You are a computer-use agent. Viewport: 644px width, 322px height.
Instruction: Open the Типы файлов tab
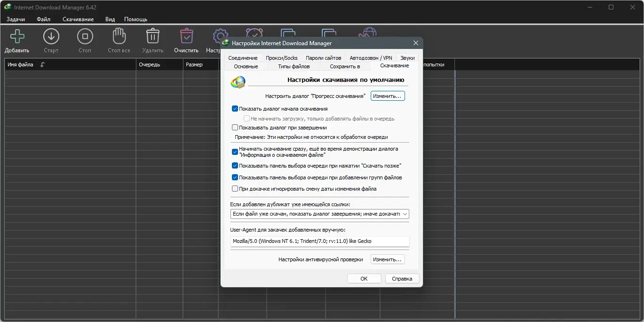tap(294, 66)
